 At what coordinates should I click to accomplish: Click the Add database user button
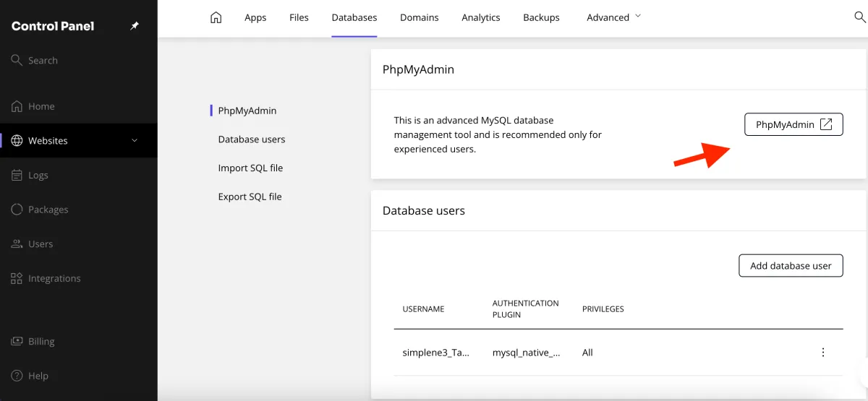(x=791, y=265)
